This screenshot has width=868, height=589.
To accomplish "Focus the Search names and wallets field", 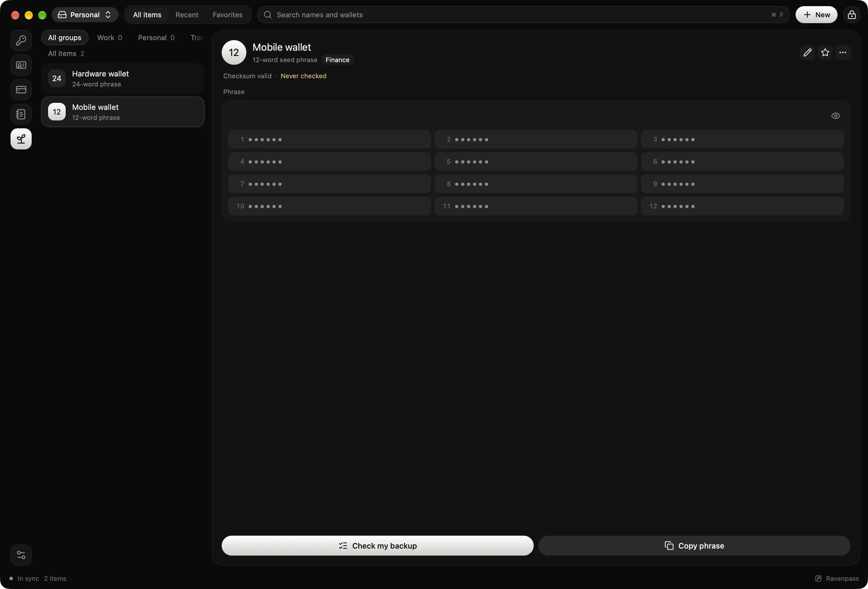I will coord(523,15).
